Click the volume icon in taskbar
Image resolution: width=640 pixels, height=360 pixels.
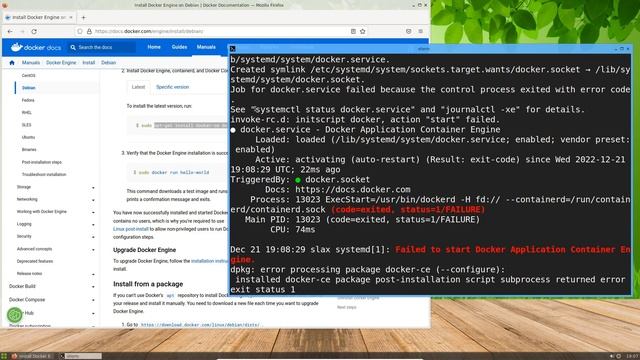[612, 356]
